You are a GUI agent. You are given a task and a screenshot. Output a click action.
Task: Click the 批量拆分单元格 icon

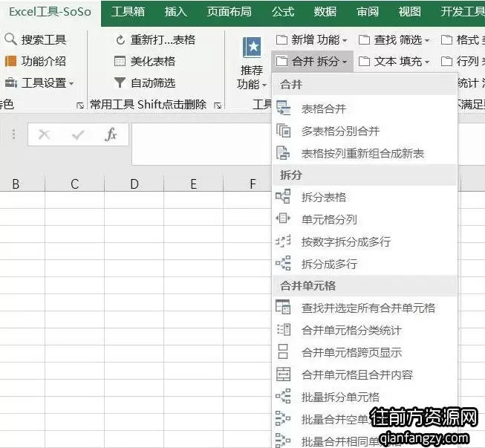click(x=283, y=396)
